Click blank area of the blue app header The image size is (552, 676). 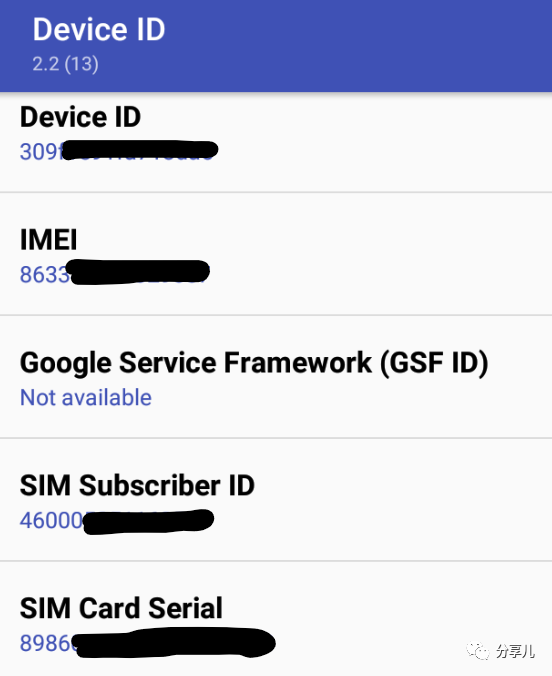click(358, 46)
